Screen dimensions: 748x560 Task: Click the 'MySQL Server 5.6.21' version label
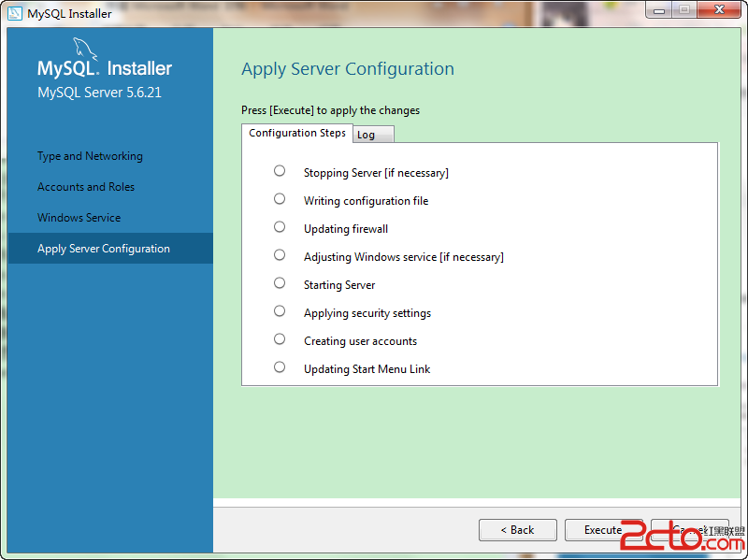click(x=100, y=92)
